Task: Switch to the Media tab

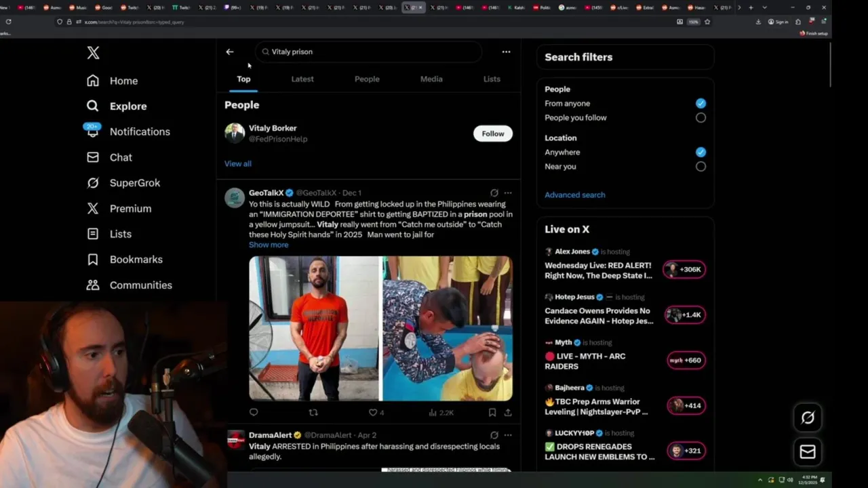Action: tap(431, 79)
